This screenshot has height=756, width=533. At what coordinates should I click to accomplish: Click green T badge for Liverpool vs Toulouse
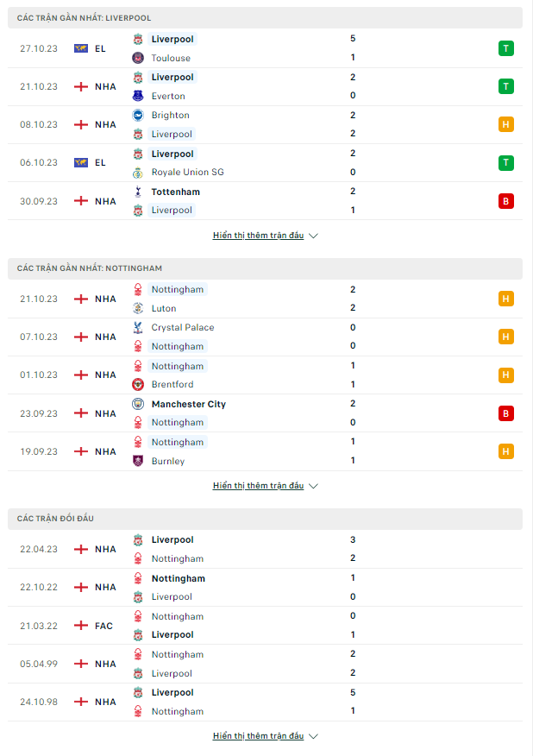(506, 48)
